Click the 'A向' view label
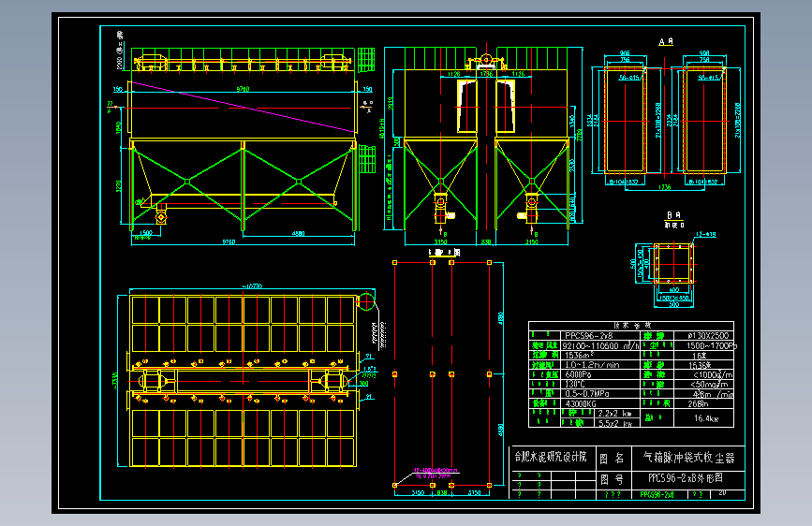Image resolution: width=812 pixels, height=526 pixels. pyautogui.click(x=666, y=41)
